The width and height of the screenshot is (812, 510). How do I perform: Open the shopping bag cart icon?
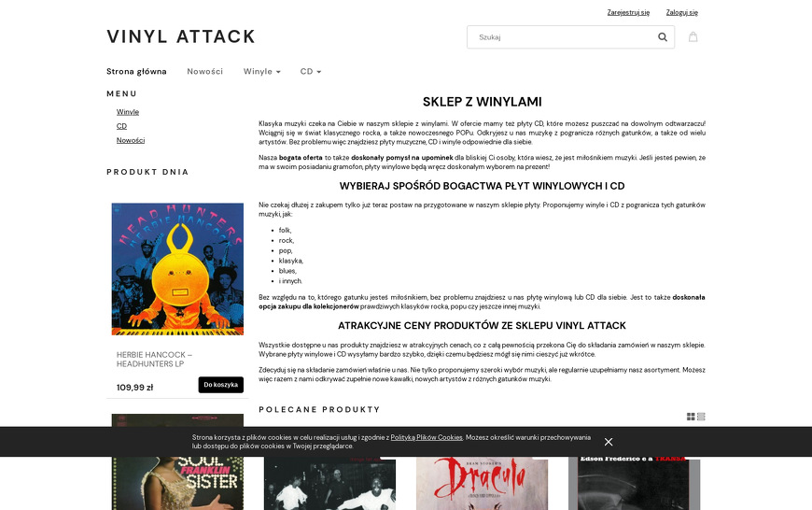tap(693, 36)
